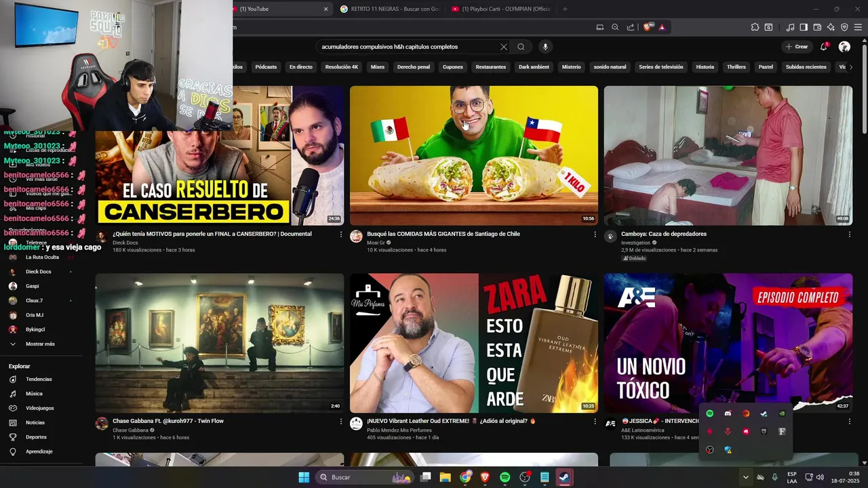The height and width of the screenshot is (488, 868).
Task: Open Epic Games icon in tray popup
Action: [x=764, y=431]
